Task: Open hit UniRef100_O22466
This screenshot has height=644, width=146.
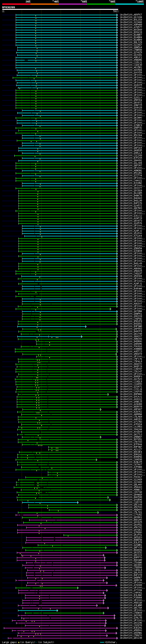Action: coord(131,22)
